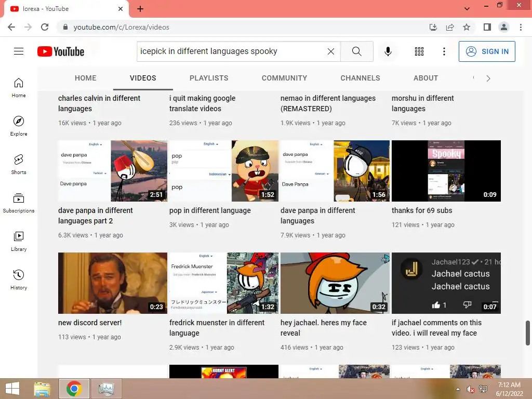Image resolution: width=532 pixels, height=399 pixels.
Task: Click the 0:23 discord server thumbnail
Action: pos(113,283)
